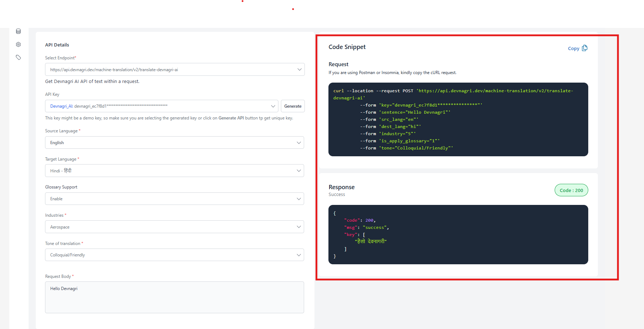Click the 'Get Devnagri AI API' description text

click(x=92, y=82)
